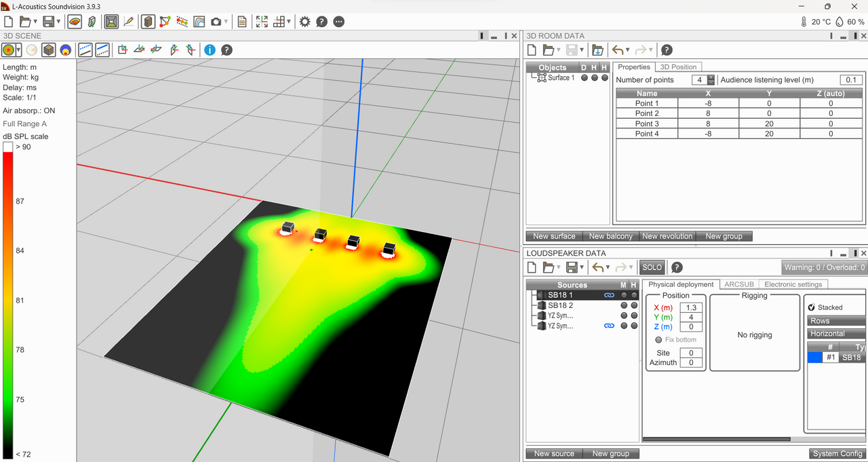Open the Room Data undo history dropdown arrow
Screen dimensions: 868x462
[x=628, y=50]
